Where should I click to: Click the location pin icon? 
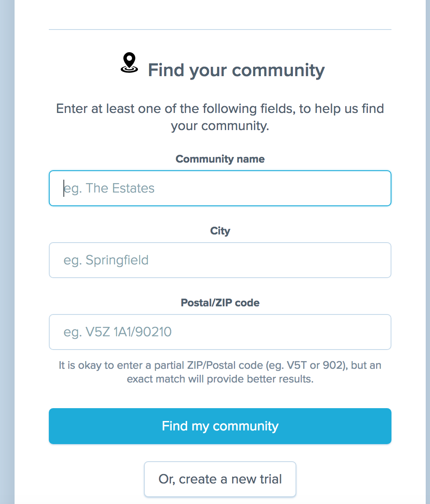[x=129, y=63]
